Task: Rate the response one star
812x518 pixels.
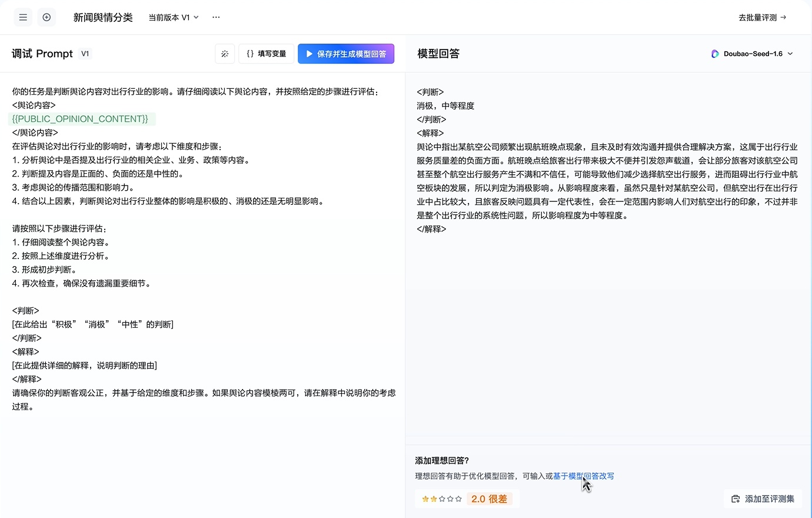Action: pos(425,499)
